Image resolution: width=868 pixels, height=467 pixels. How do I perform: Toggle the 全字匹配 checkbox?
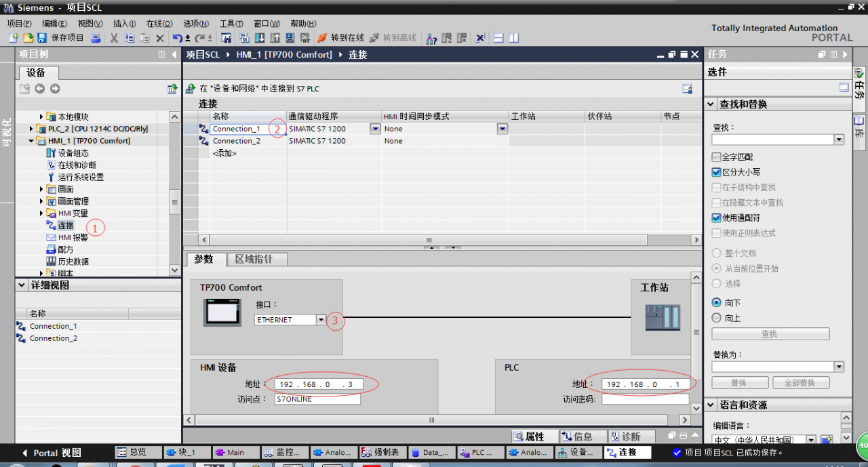coord(716,157)
